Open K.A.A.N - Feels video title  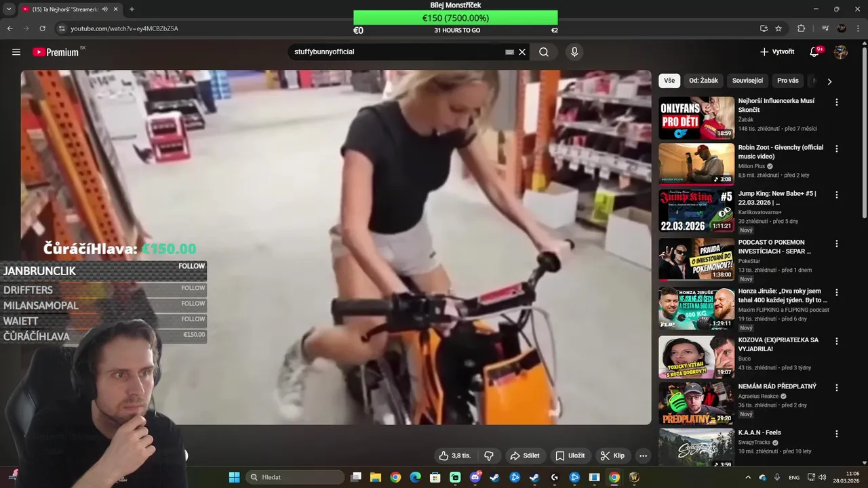point(759,432)
